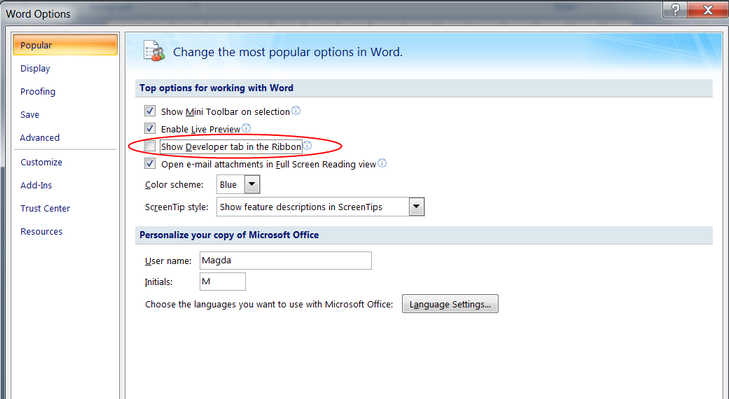Select the Trust Center category
Screen dimensions: 729x399
click(x=45, y=208)
